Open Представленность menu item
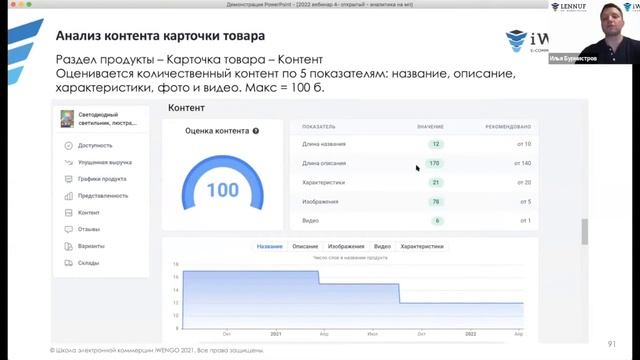 (x=103, y=196)
